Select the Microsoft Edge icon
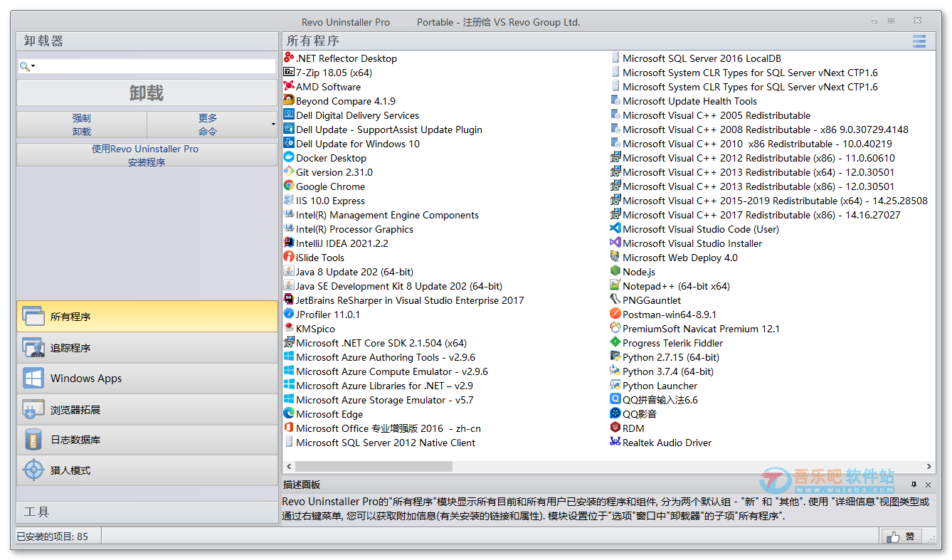Screen dimensions: 952x560 (289, 414)
